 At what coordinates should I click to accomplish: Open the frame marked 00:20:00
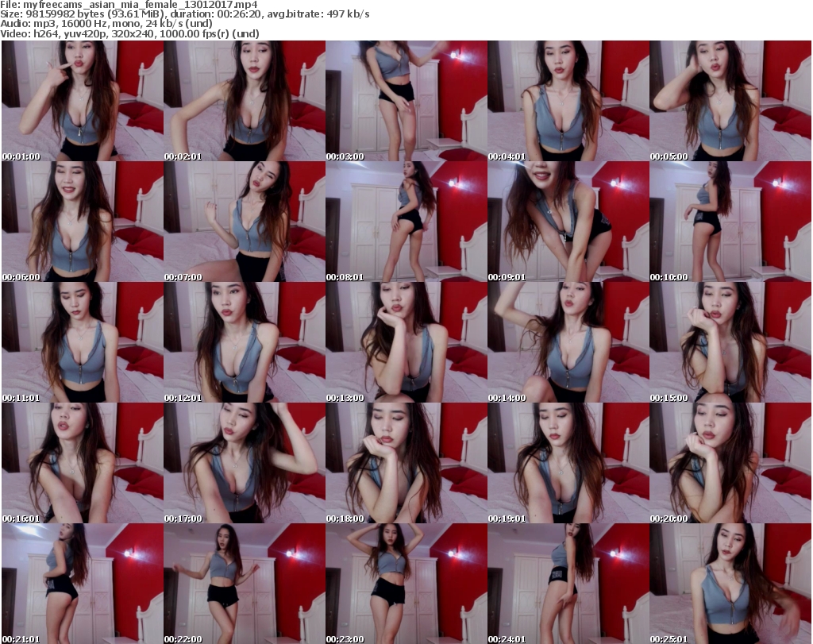click(730, 464)
